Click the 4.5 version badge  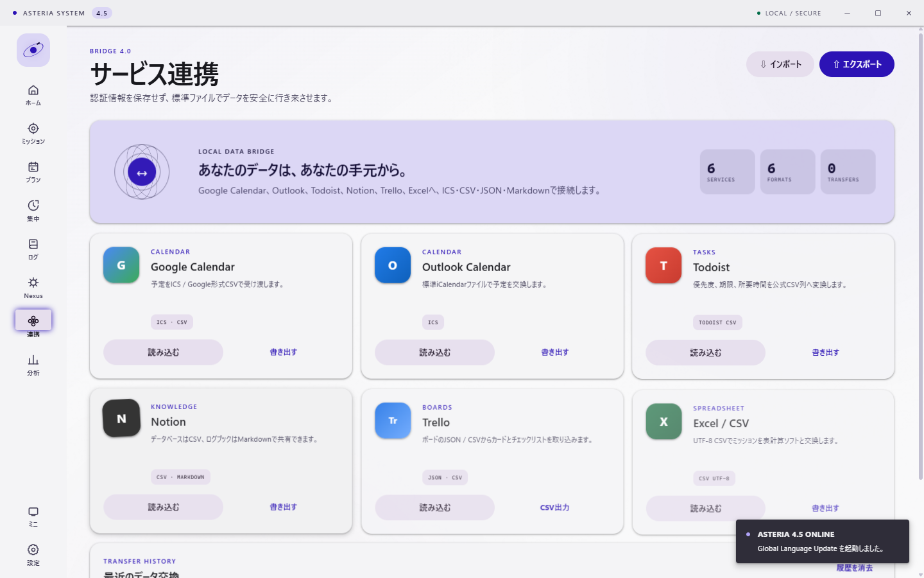pyautogui.click(x=101, y=13)
